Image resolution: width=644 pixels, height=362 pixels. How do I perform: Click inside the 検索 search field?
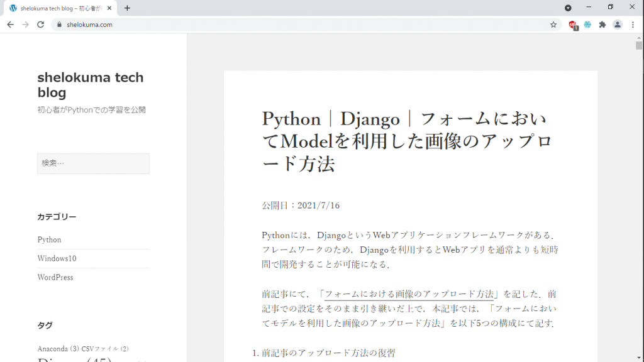pyautogui.click(x=93, y=163)
